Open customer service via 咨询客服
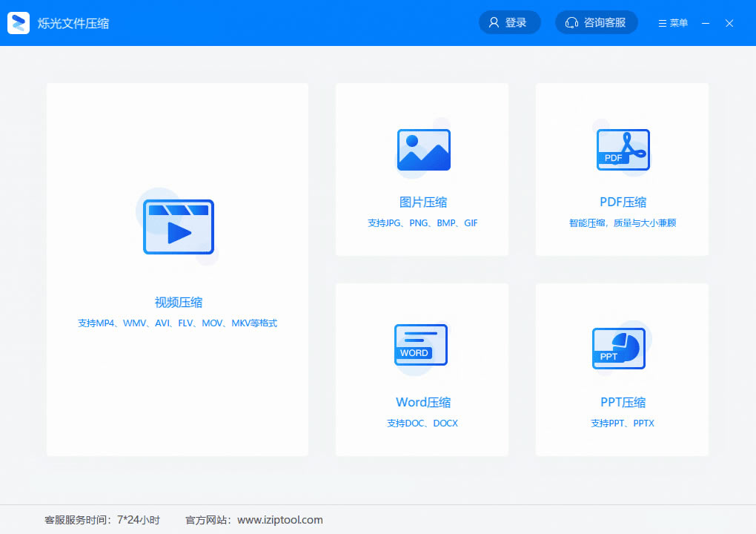Image resolution: width=756 pixels, height=534 pixels. point(597,22)
